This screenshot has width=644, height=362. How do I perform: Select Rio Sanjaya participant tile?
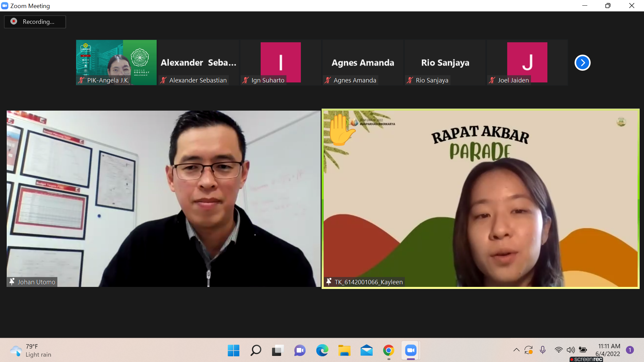click(445, 63)
